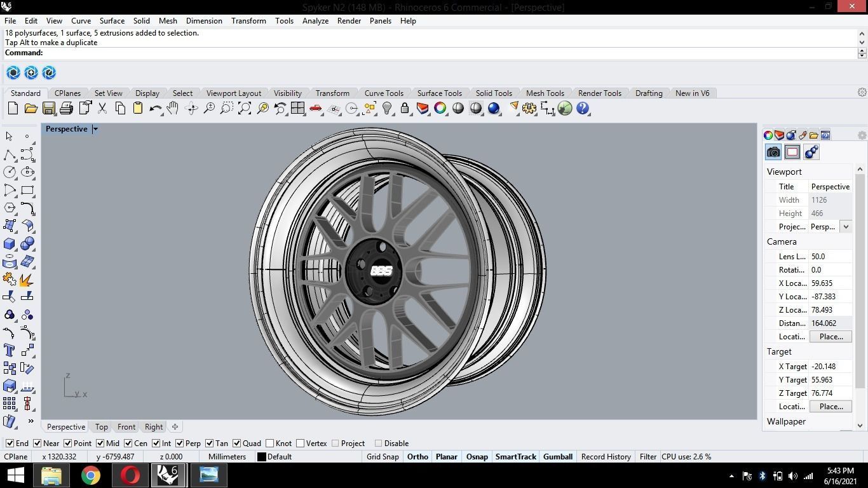
Task: Open the layers icon in the toolbar
Action: pyautogui.click(x=423, y=109)
